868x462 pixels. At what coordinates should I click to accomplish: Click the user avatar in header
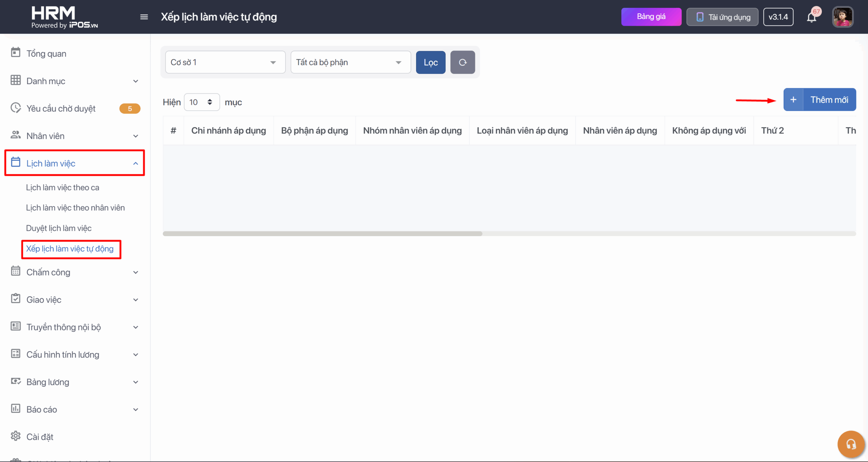843,17
